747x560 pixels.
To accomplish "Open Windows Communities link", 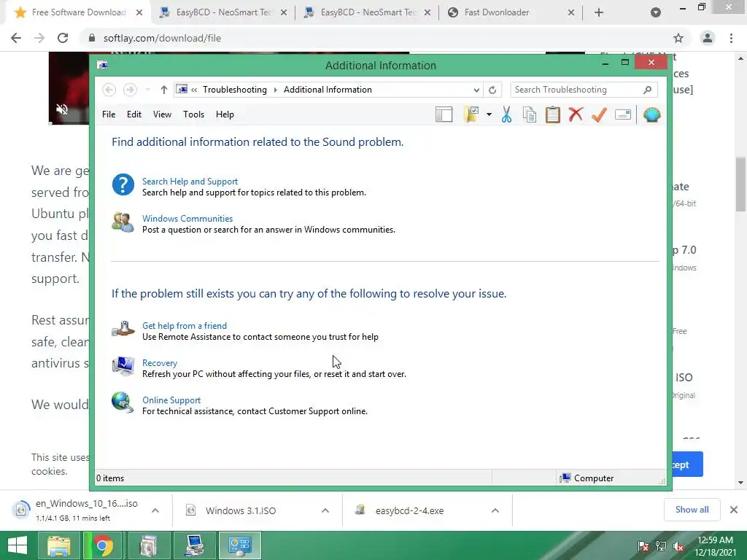I will 187,219.
